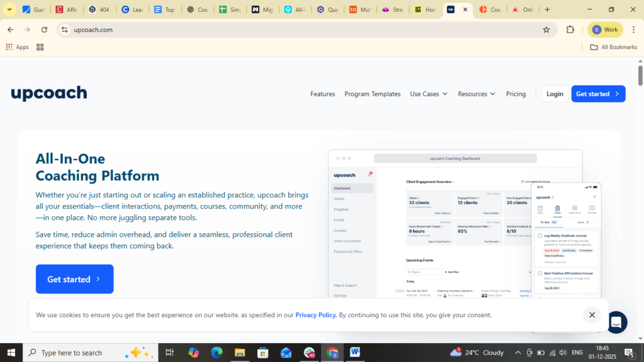
Task: Open the browser extensions puzzle icon
Action: click(x=570, y=30)
